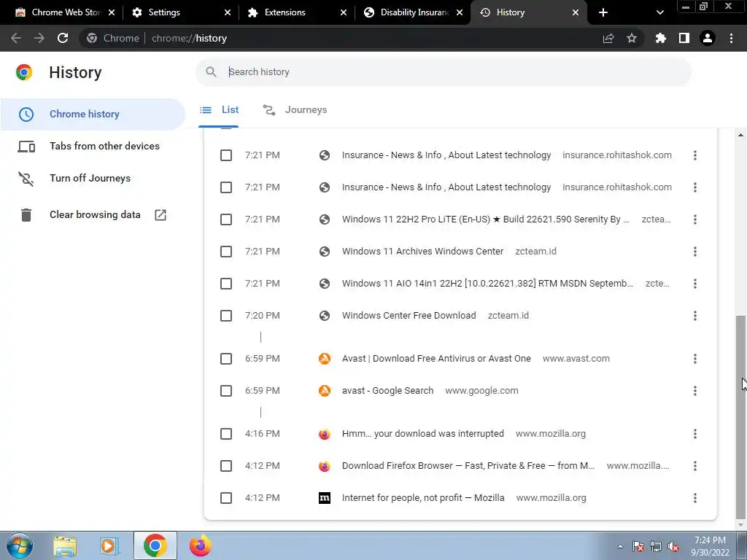747x560 pixels.
Task: Check the first 7:21 PM Insurance News entry
Action: pos(226,155)
